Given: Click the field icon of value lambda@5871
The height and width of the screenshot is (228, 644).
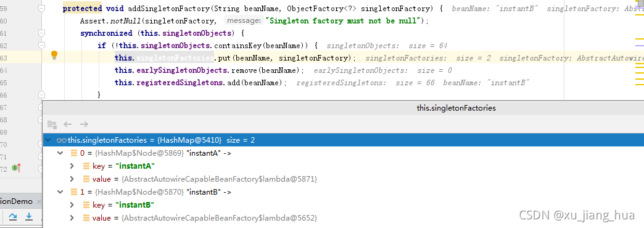Looking at the screenshot, I should pyautogui.click(x=86, y=179).
